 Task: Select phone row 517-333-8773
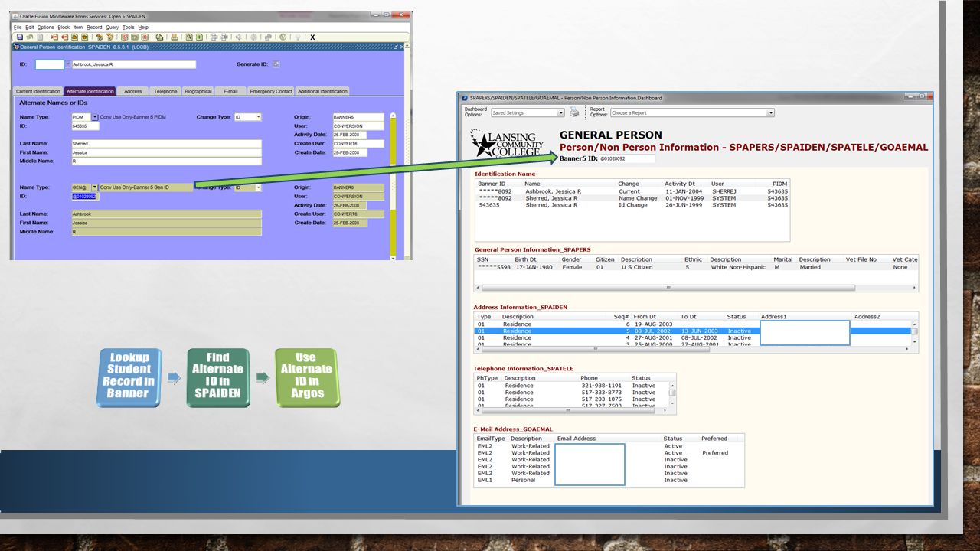(571, 393)
